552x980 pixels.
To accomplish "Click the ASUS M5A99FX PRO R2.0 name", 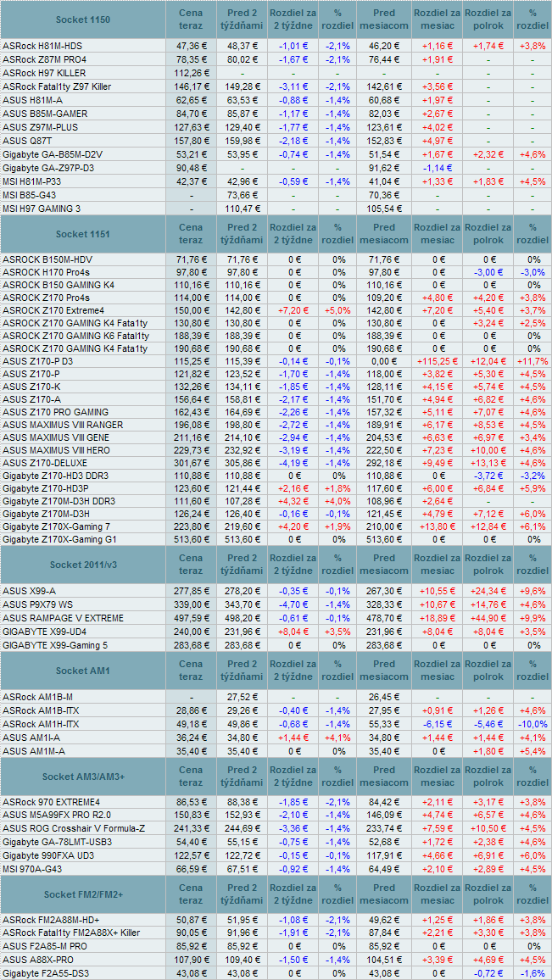I will 57,815.
